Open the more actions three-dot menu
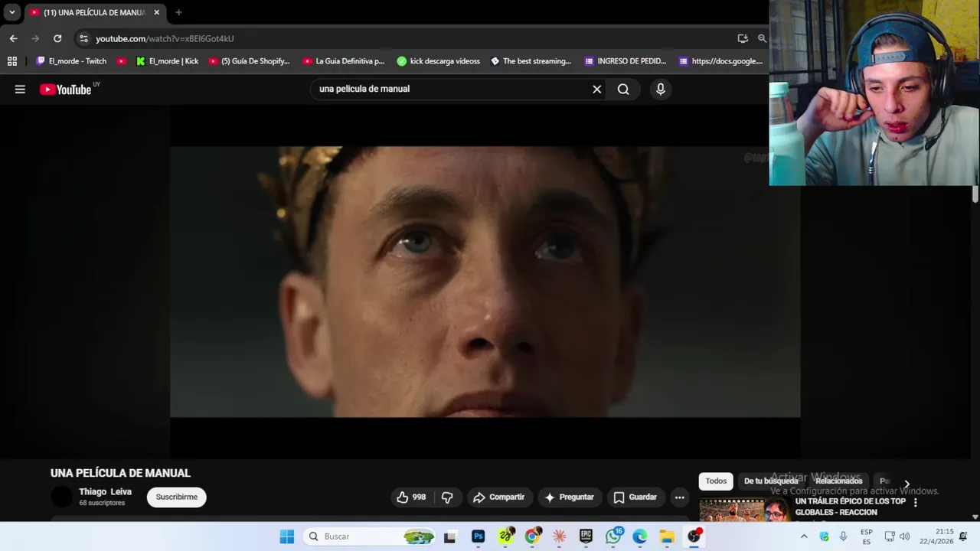 coord(679,497)
